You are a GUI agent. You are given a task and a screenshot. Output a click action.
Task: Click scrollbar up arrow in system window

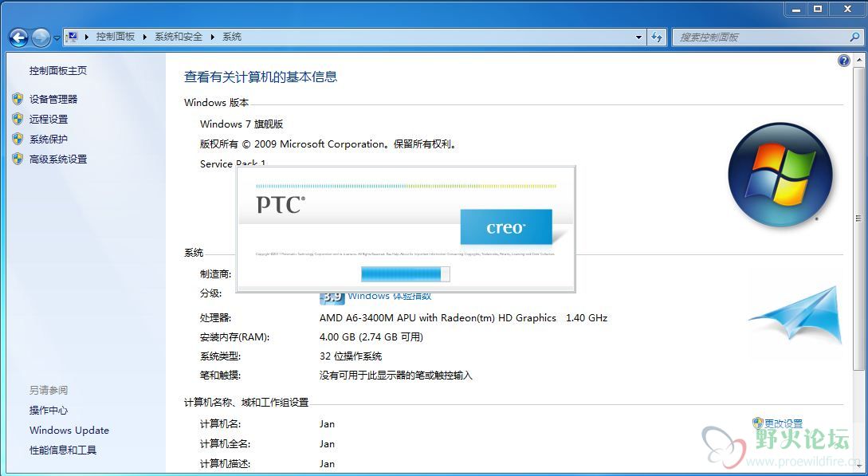pyautogui.click(x=859, y=60)
